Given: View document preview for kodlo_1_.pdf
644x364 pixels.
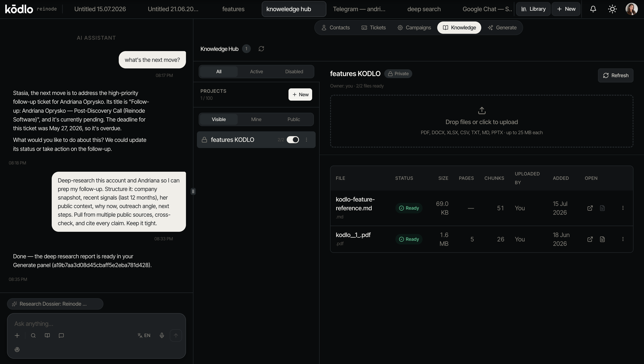Looking at the screenshot, I should (x=602, y=239).
